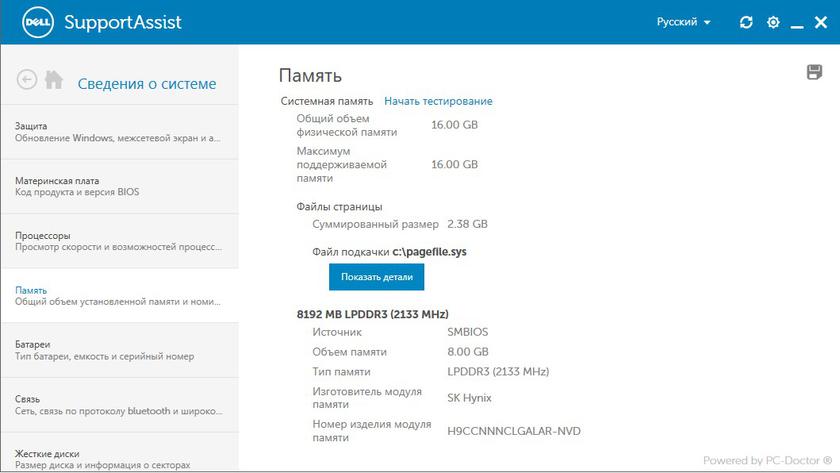840x473 pixels.
Task: Click the Dell logo in the header
Action: point(31,22)
